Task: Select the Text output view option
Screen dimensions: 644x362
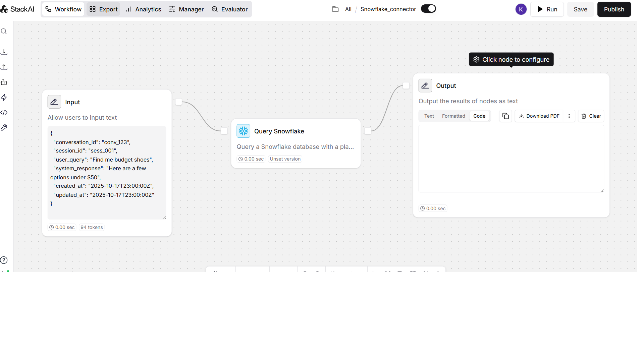Action: pyautogui.click(x=429, y=116)
